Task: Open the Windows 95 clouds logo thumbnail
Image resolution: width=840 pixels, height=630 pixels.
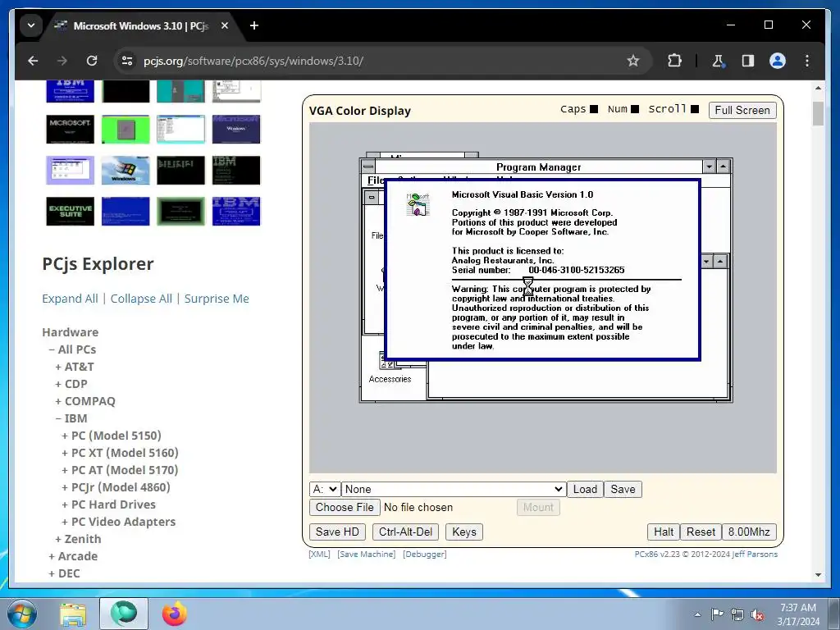Action: 126,171
